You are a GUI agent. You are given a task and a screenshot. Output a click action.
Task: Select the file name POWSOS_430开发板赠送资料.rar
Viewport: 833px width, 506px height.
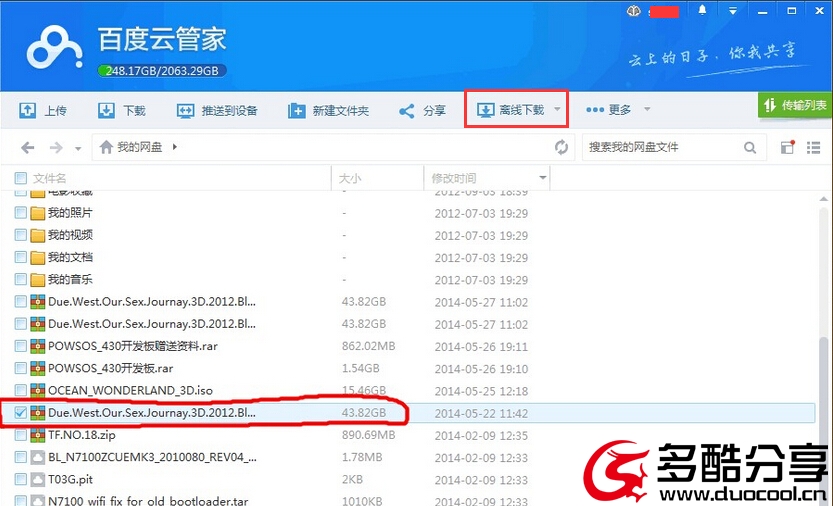(x=133, y=346)
